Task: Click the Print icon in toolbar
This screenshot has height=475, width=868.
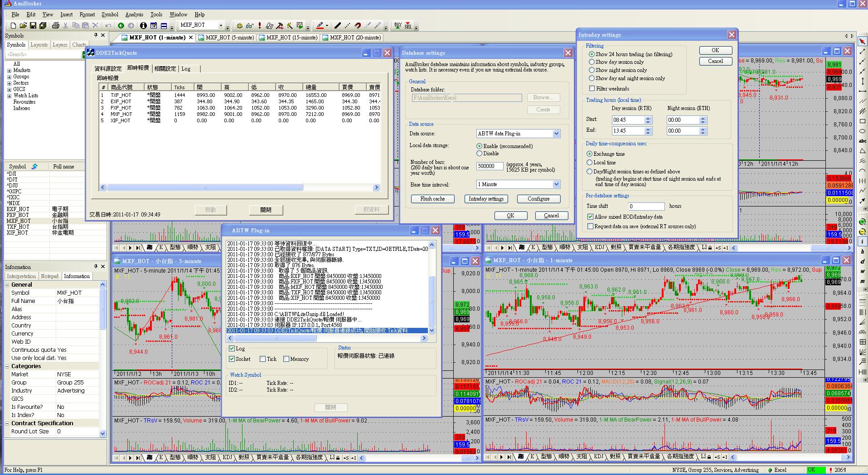Action: coord(55,25)
